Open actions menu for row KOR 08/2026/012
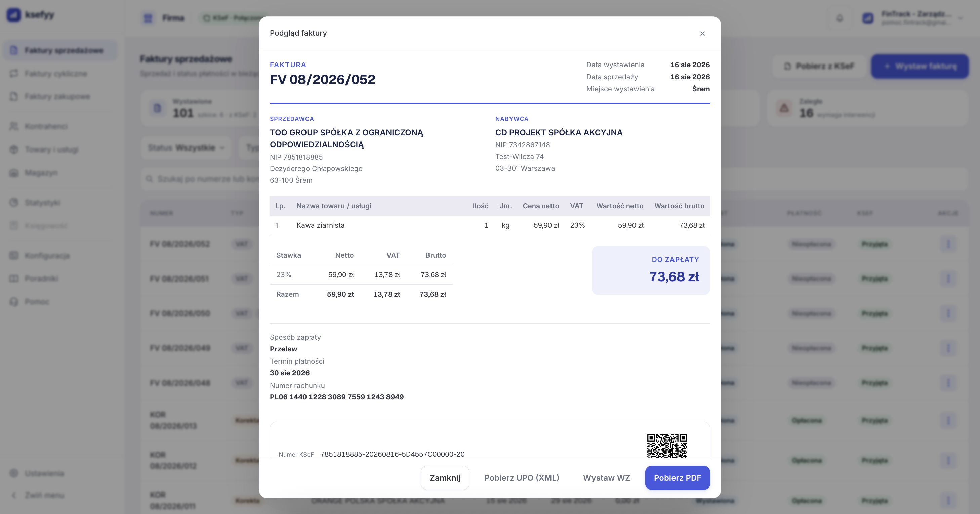Viewport: 980px width, 514px height. tap(948, 460)
